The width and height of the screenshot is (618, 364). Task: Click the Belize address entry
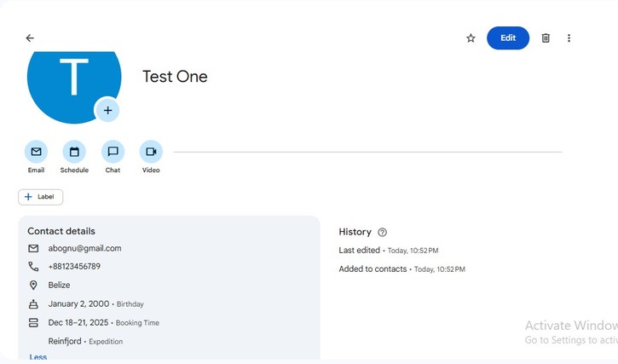click(x=59, y=286)
